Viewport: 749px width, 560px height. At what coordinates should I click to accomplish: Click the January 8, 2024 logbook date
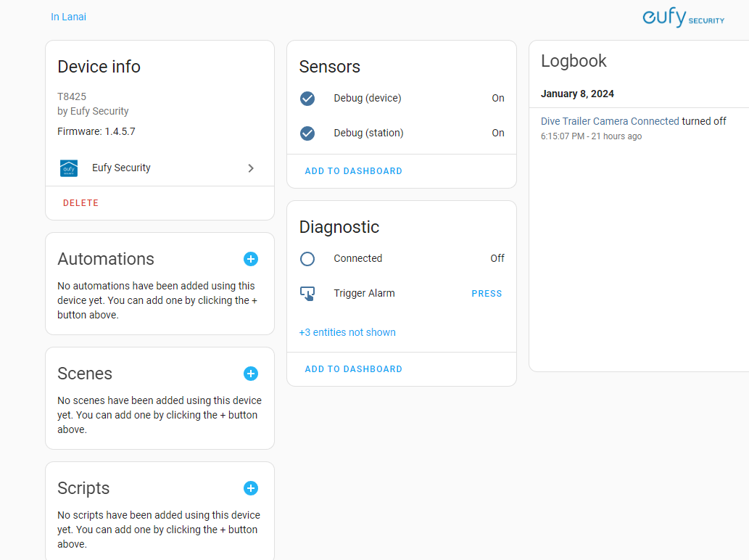click(x=577, y=94)
